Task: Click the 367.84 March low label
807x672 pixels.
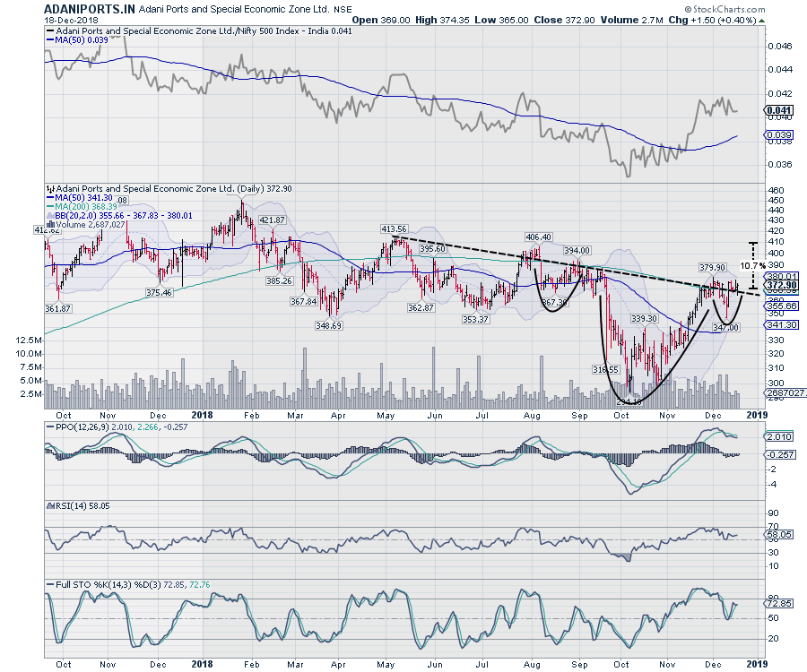Action: coord(304,301)
